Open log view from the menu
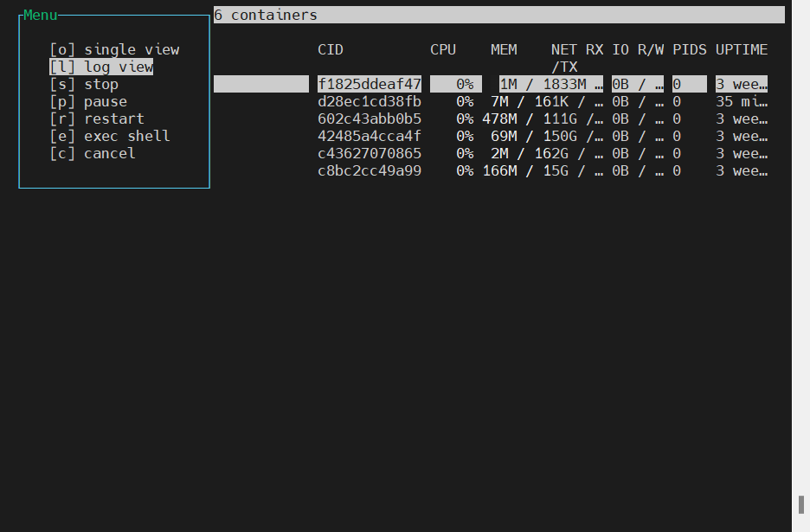Image resolution: width=810 pixels, height=532 pixels. (x=101, y=67)
